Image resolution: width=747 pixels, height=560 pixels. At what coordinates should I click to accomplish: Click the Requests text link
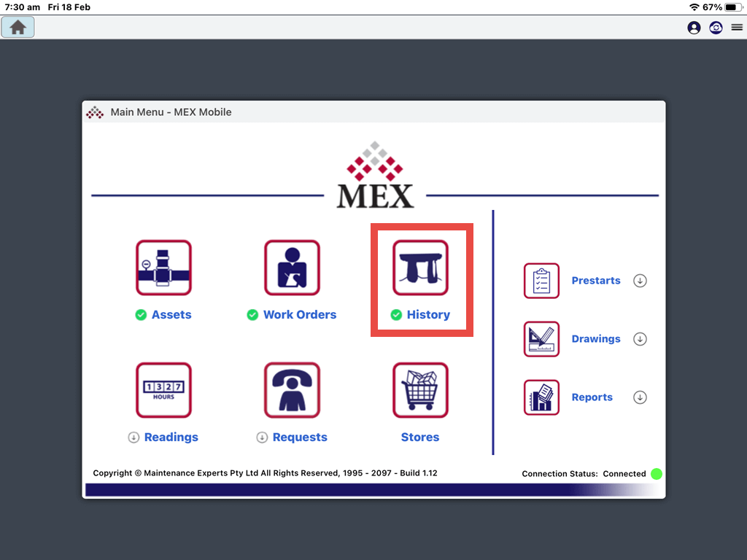pyautogui.click(x=300, y=437)
